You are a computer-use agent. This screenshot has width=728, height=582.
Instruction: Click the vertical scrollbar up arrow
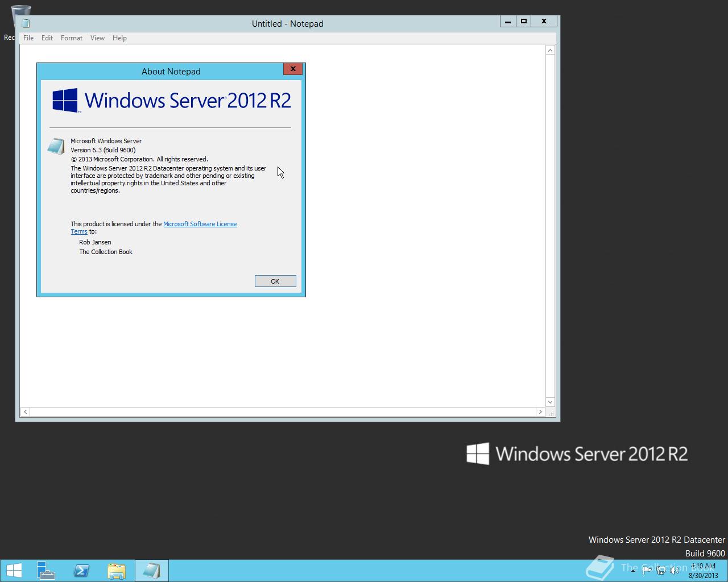click(x=550, y=50)
